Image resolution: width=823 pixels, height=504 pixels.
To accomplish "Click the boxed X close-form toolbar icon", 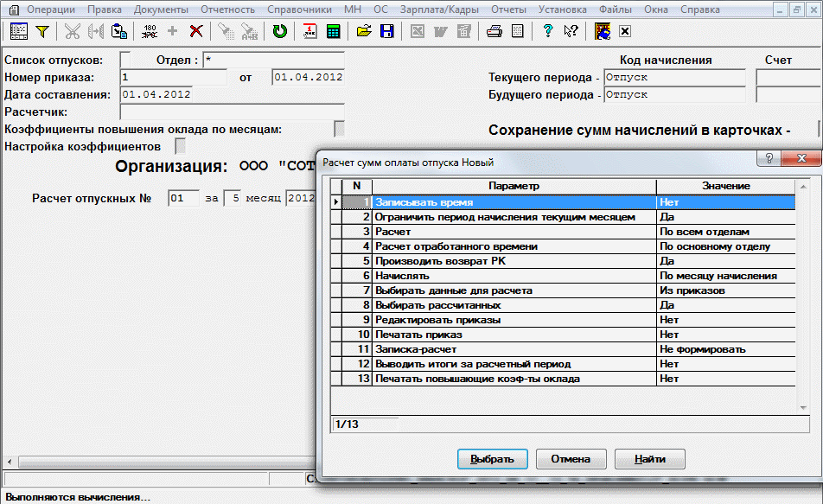I will click(624, 31).
